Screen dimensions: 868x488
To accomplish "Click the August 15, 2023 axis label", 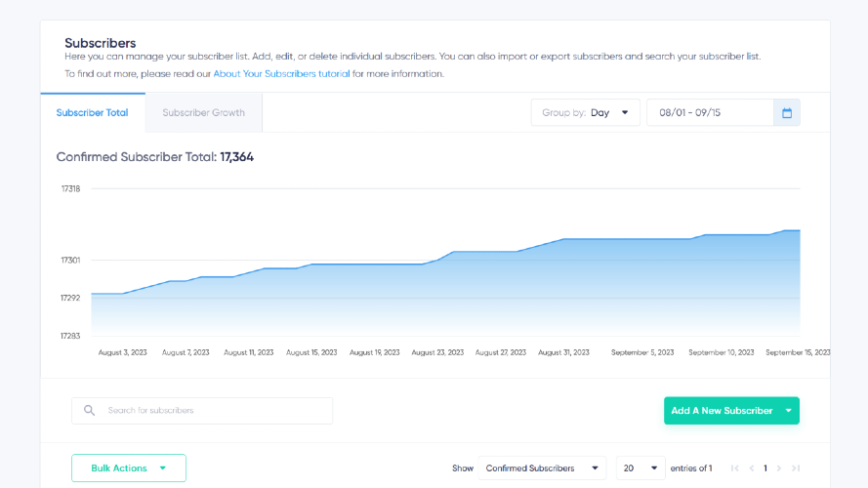I will [311, 352].
